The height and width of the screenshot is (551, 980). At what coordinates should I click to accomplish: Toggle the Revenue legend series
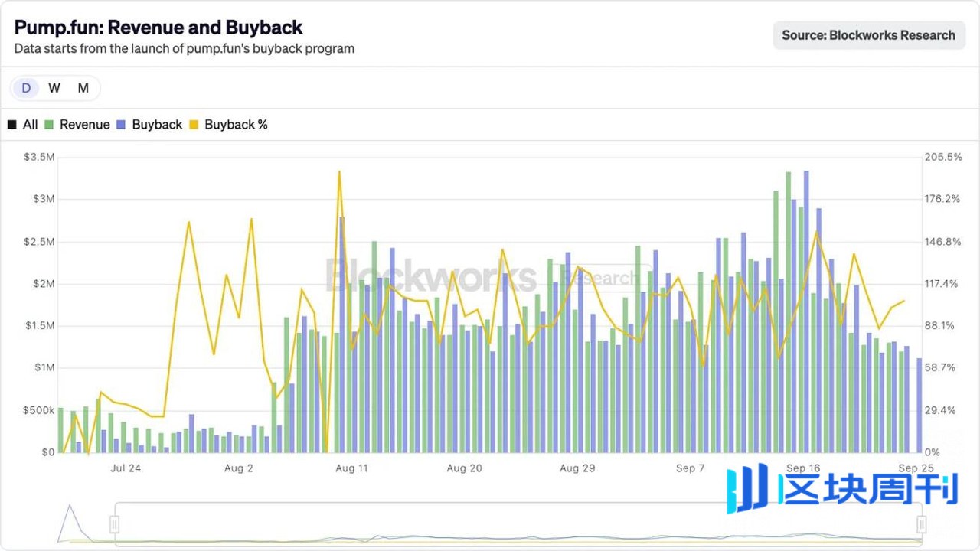(x=77, y=125)
